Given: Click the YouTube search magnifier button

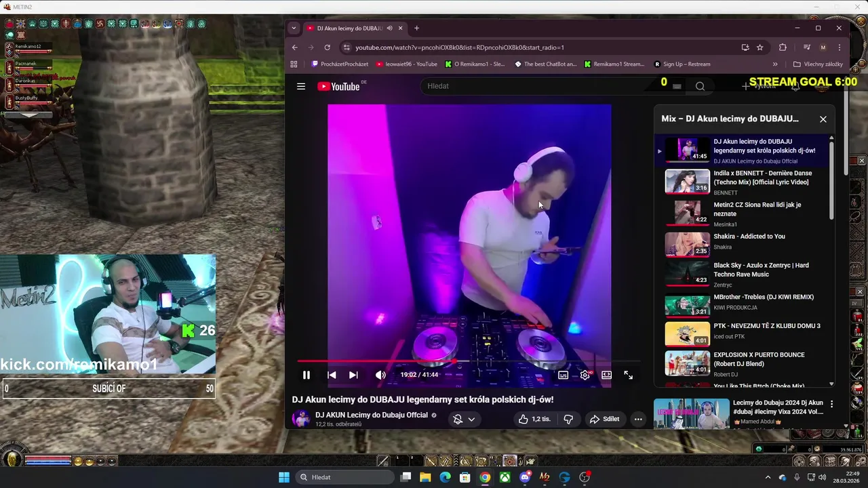Looking at the screenshot, I should pos(700,86).
